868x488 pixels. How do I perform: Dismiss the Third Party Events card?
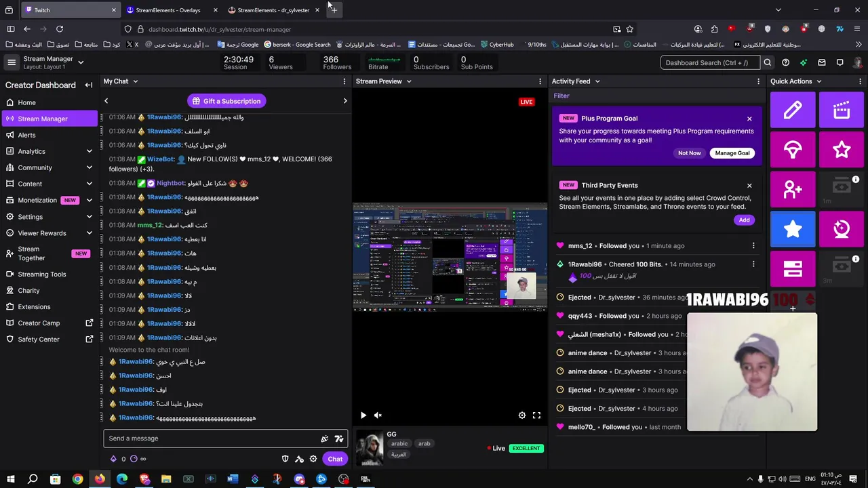pyautogui.click(x=749, y=186)
